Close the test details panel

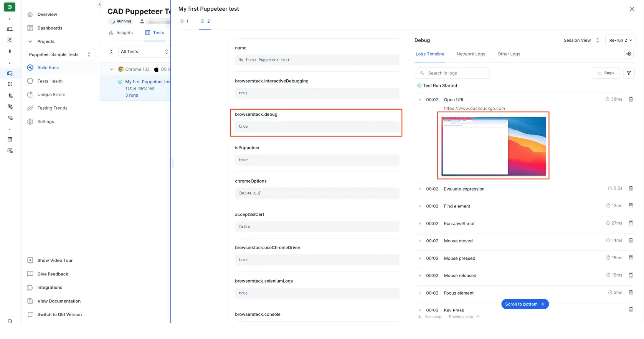(632, 9)
